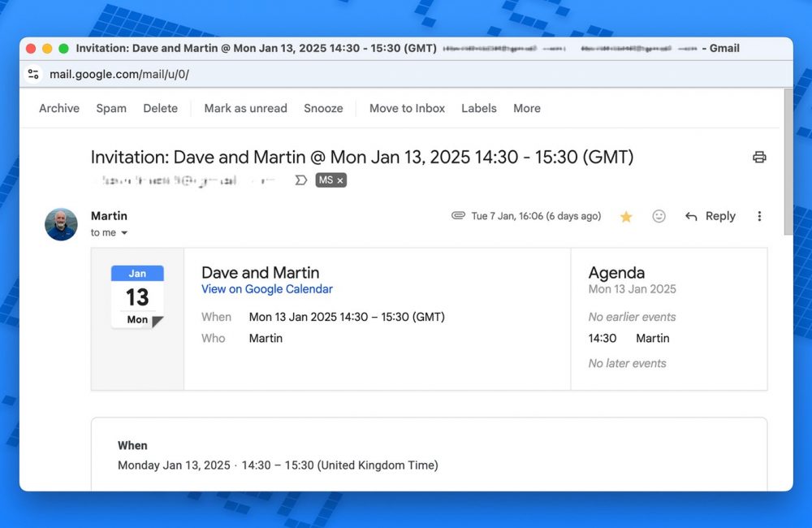This screenshot has height=528, width=812.
Task: Open the three-dot more options menu
Action: (x=759, y=216)
